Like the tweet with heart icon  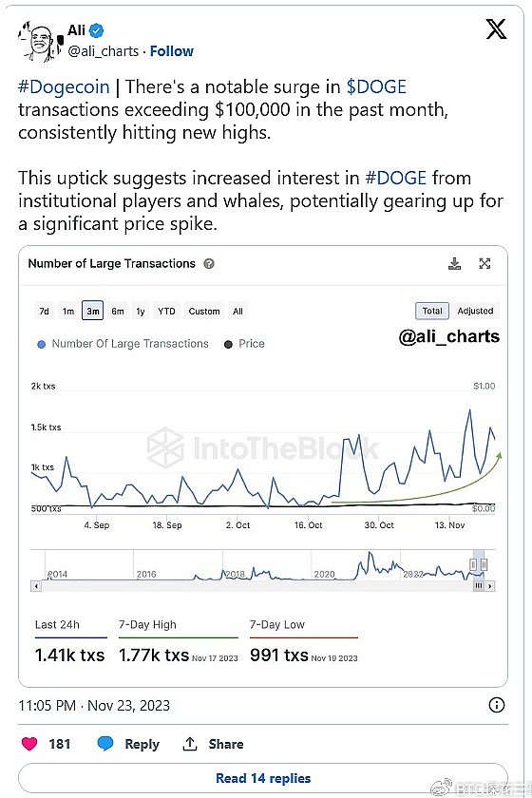[29, 744]
